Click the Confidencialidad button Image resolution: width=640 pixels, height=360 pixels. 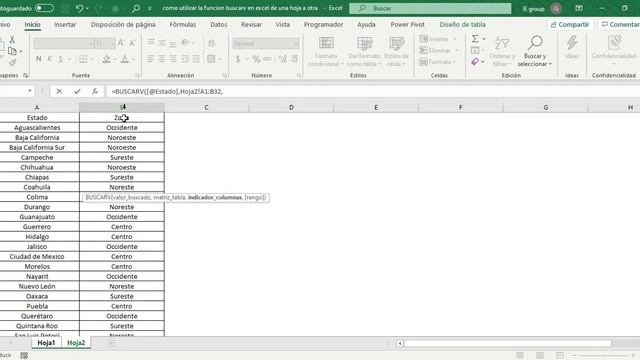pos(614,51)
